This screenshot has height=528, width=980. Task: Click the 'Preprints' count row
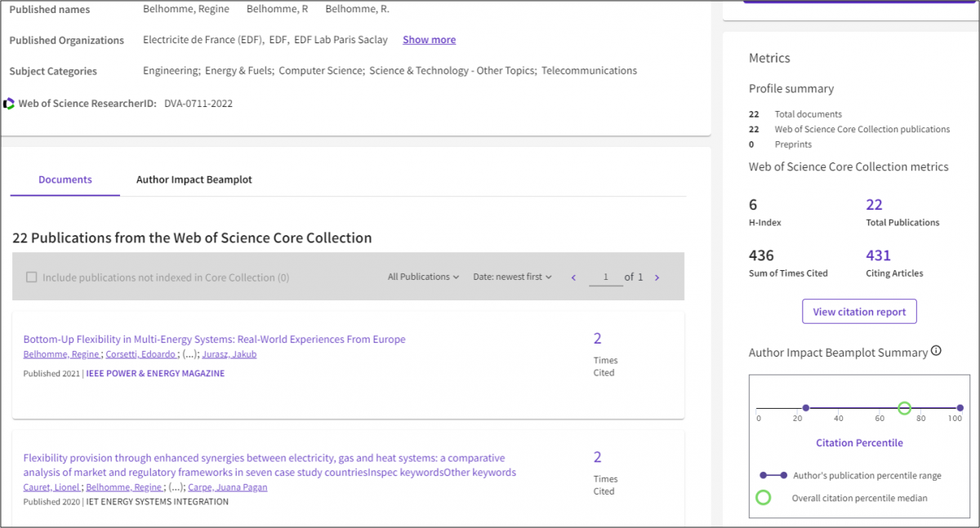tap(781, 144)
